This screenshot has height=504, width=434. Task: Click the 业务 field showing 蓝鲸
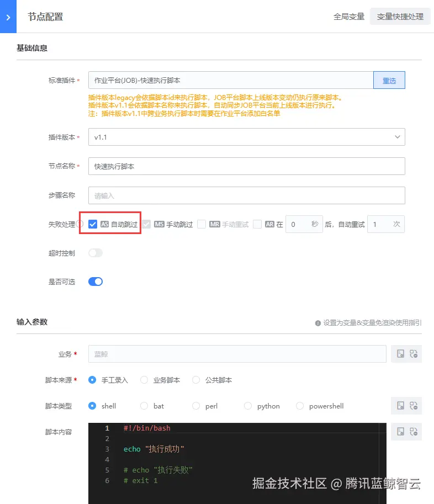[x=237, y=354]
